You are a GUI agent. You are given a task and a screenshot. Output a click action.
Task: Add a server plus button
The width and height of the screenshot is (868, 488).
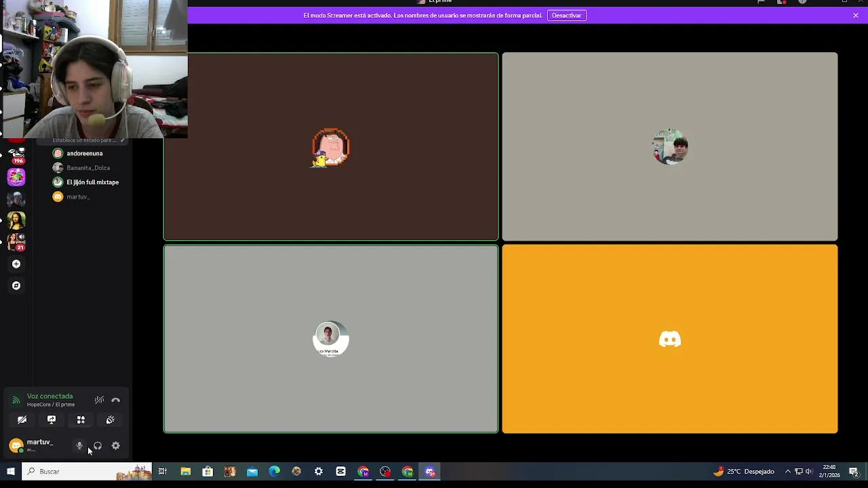tap(16, 264)
